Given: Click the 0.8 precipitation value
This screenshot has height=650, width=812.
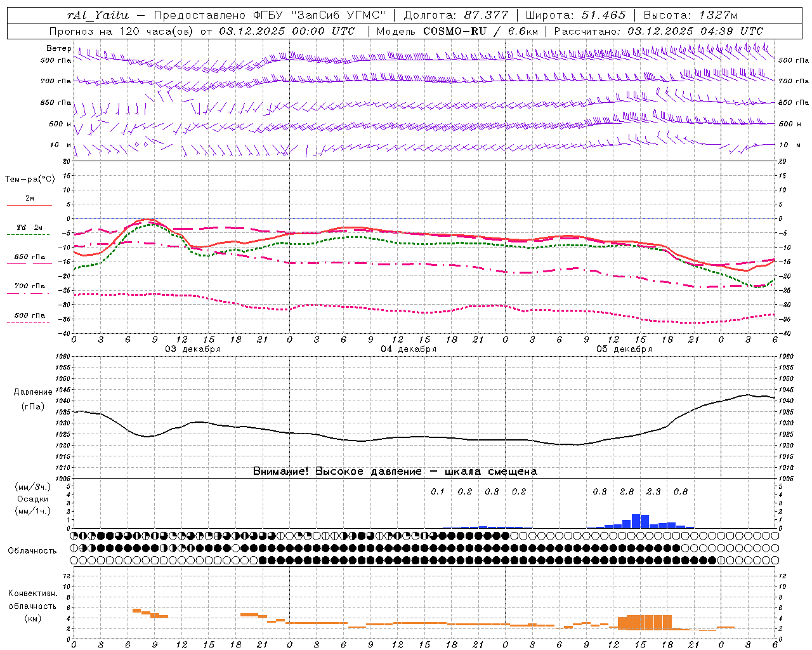Looking at the screenshot, I should pyautogui.click(x=681, y=492).
